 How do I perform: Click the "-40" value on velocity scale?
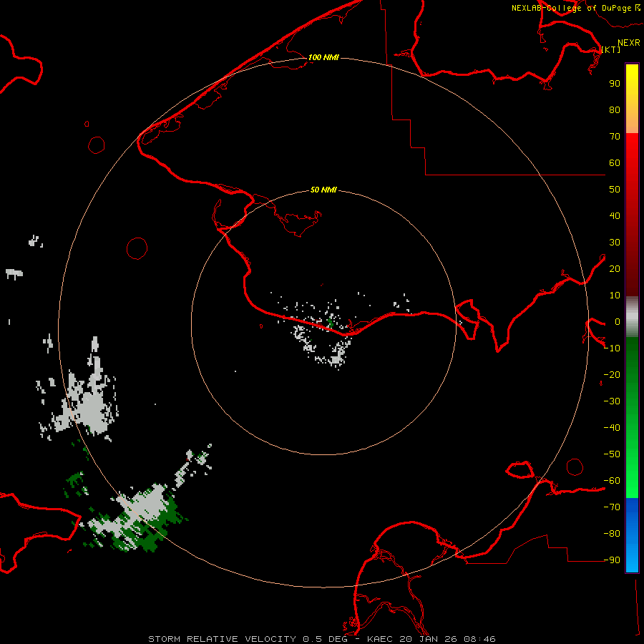point(612,428)
